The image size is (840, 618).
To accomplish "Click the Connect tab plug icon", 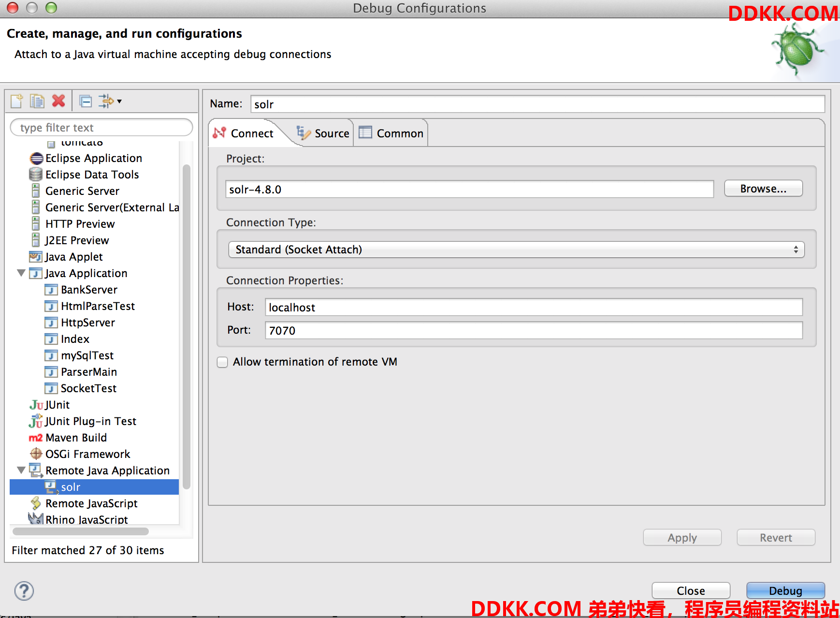I will 219,132.
